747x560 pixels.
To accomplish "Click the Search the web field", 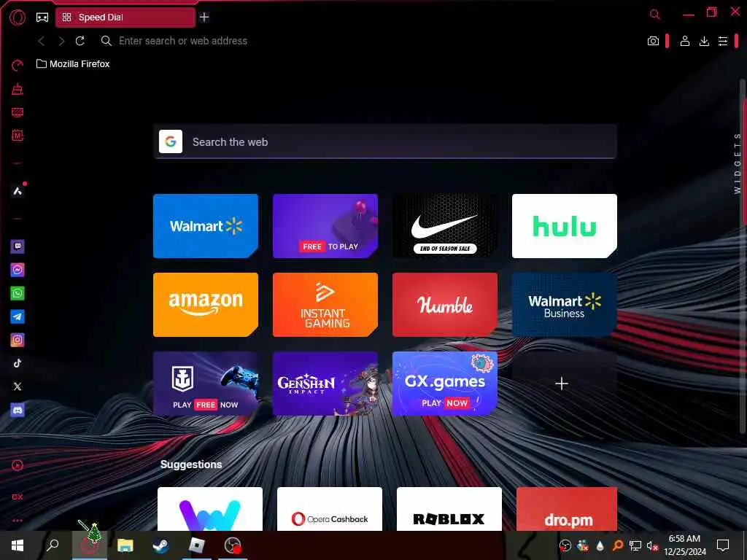I will click(x=385, y=142).
